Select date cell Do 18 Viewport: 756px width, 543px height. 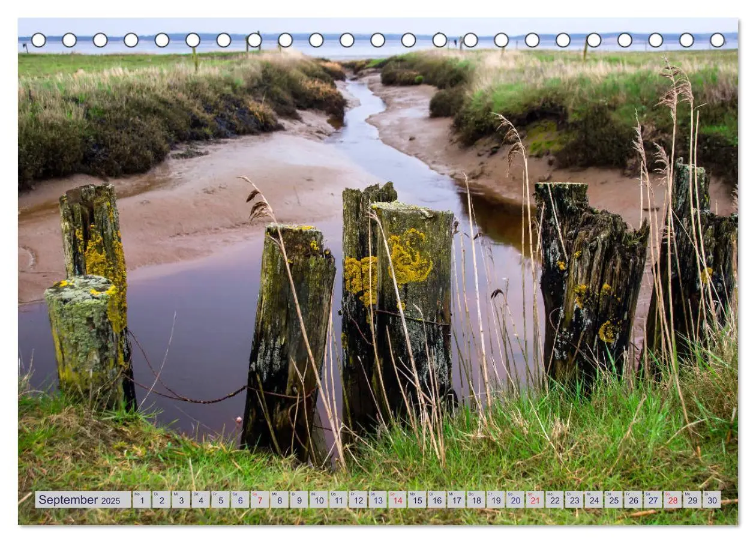point(476,500)
